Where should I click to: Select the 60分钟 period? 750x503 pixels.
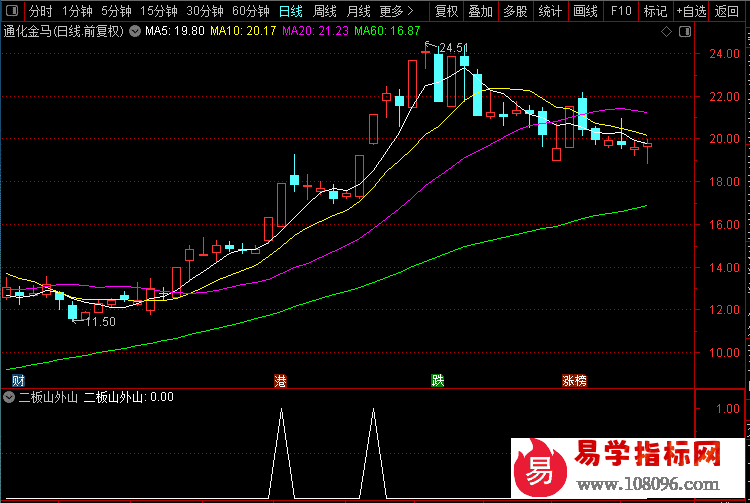tap(251, 11)
